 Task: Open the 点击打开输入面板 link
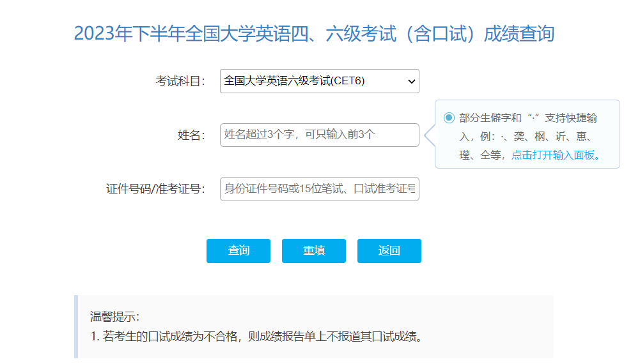click(x=556, y=155)
